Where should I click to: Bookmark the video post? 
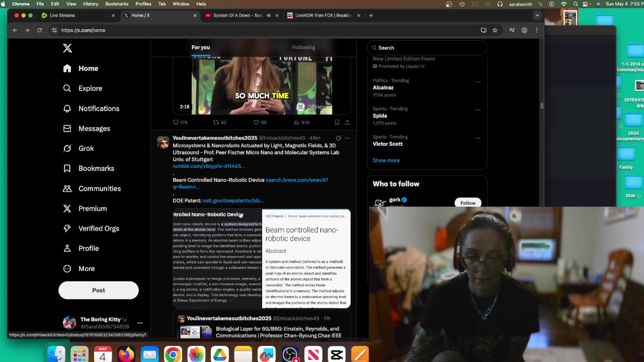[337, 122]
